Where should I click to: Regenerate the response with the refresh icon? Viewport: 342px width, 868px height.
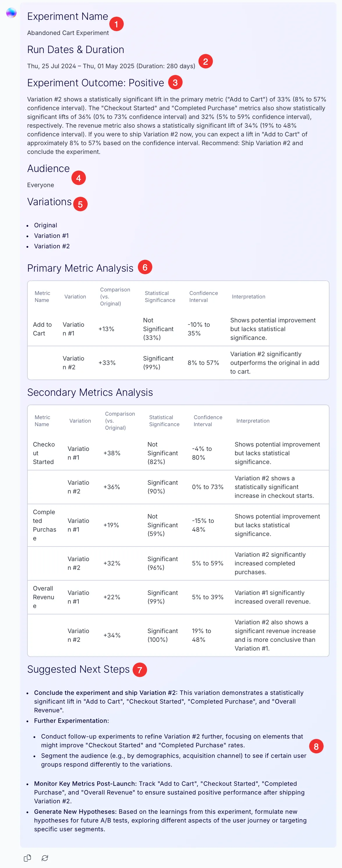click(45, 858)
